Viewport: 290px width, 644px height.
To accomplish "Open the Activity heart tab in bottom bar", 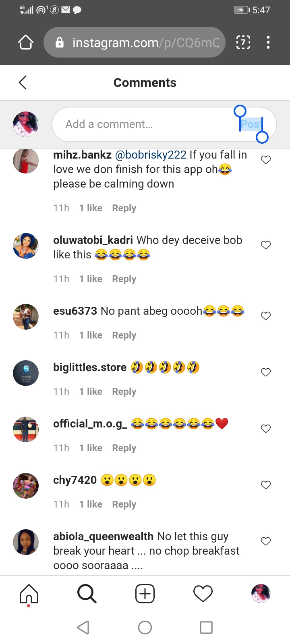I will click(203, 594).
